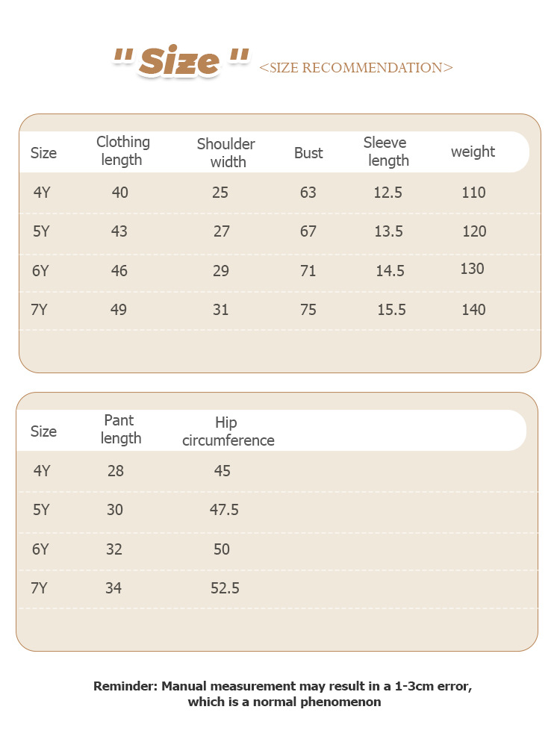
Task: Select the weight column header
Action: [473, 152]
